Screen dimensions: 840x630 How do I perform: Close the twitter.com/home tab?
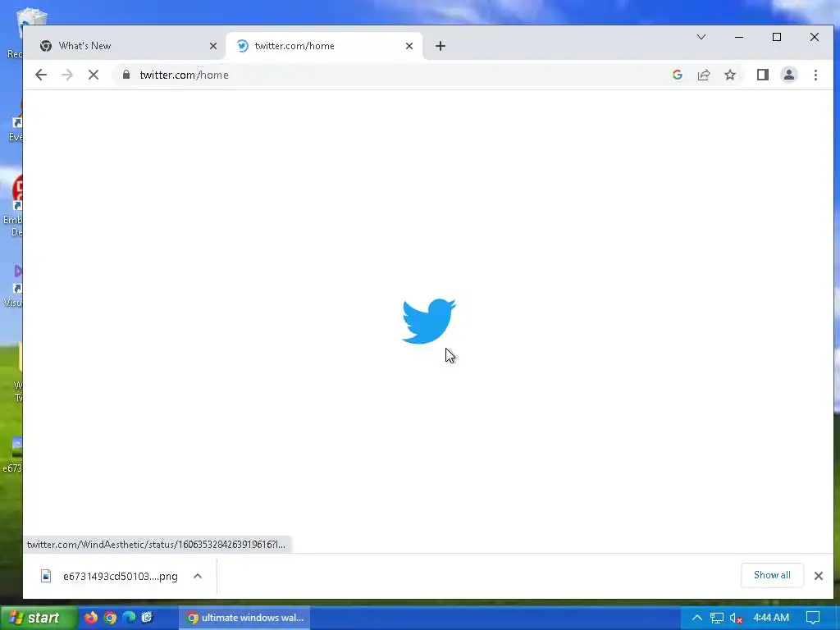(409, 46)
